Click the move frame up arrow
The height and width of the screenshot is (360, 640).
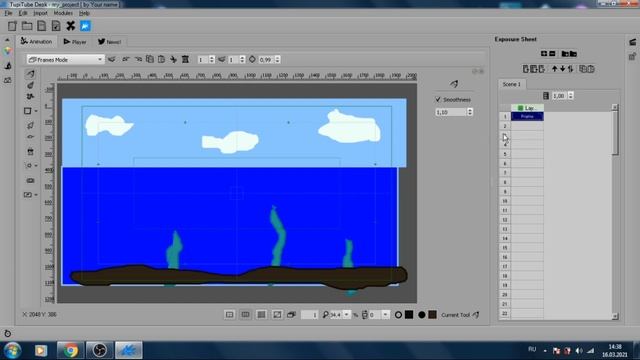click(554, 69)
